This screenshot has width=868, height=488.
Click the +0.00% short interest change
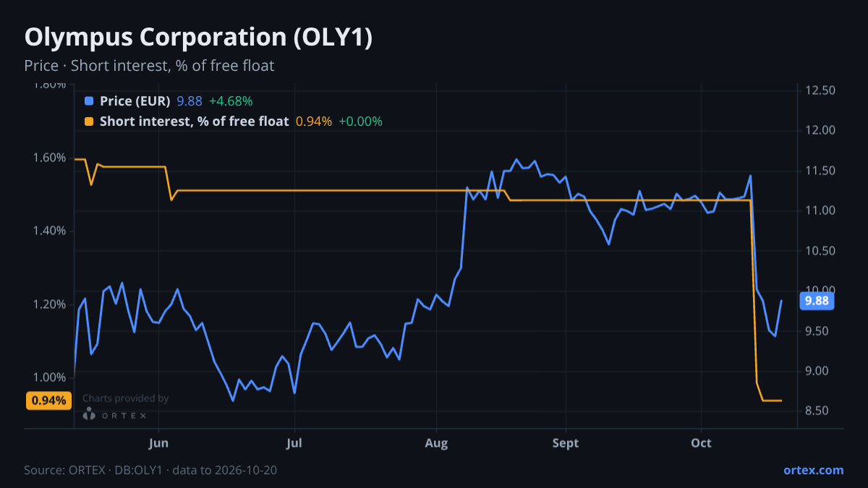(x=360, y=121)
